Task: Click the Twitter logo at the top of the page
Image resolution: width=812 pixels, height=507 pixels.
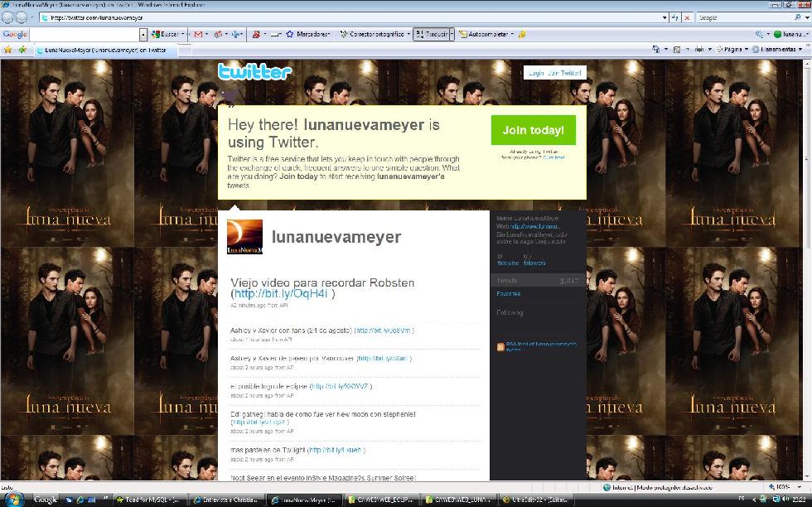Action: point(254,72)
